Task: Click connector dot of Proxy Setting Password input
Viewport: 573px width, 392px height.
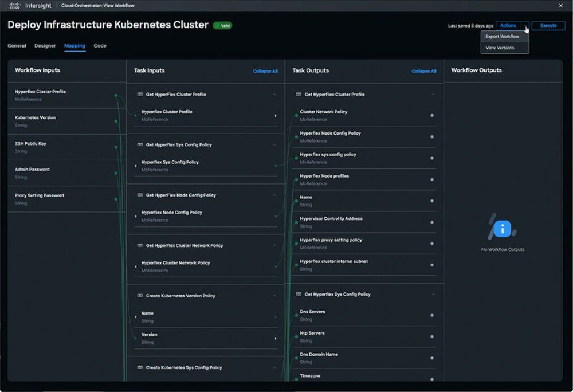Action: point(116,199)
